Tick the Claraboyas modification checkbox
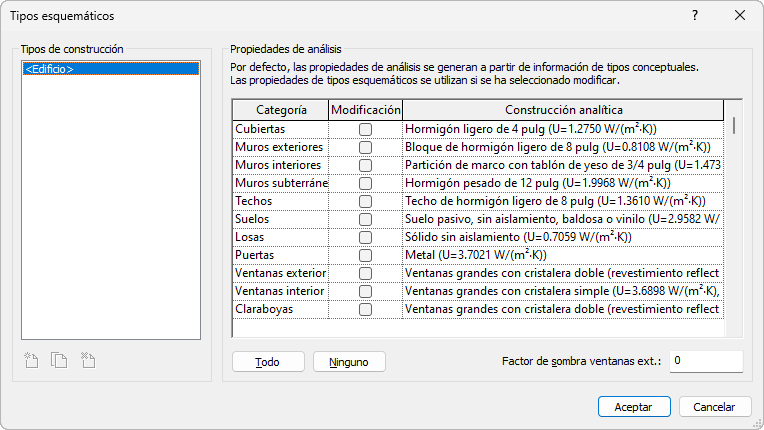This screenshot has width=764, height=430. (366, 309)
